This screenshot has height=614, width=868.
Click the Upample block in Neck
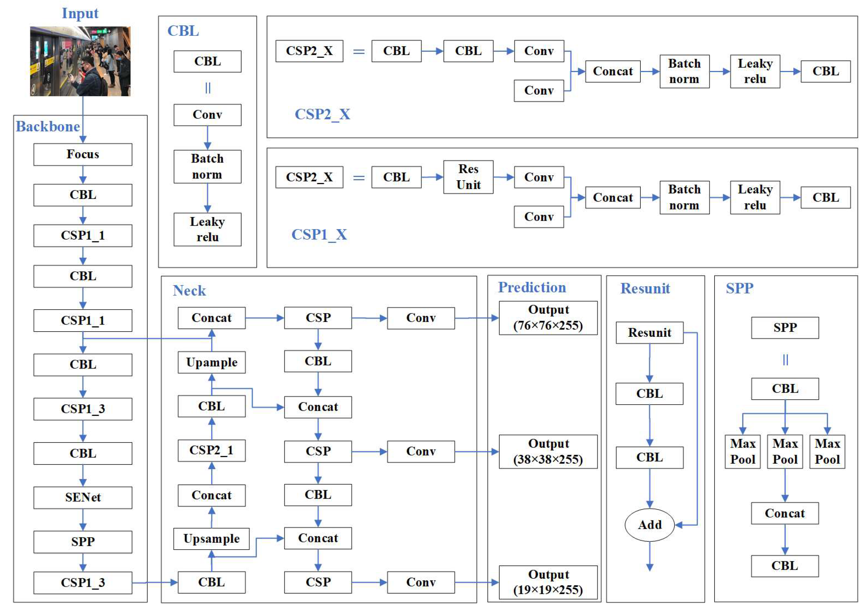click(x=212, y=362)
